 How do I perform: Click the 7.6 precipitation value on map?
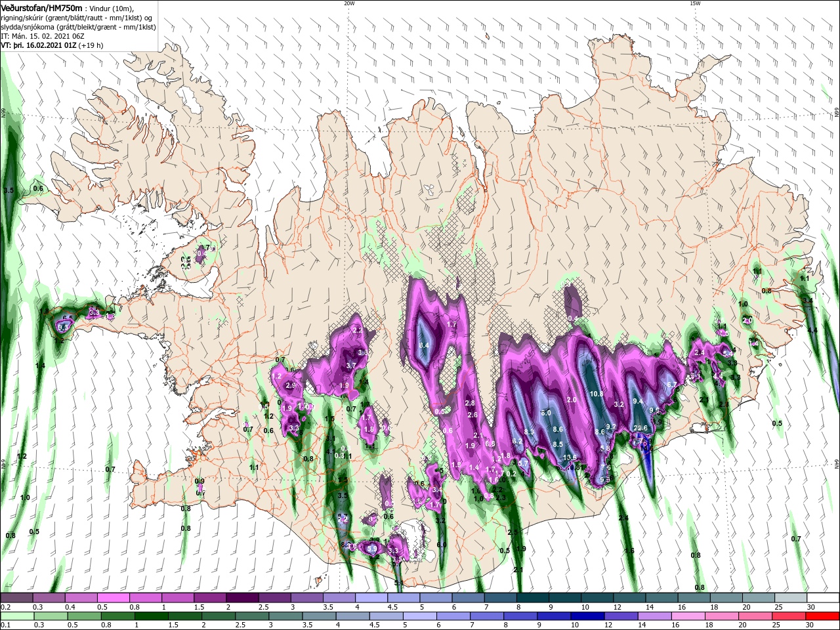tap(606, 468)
